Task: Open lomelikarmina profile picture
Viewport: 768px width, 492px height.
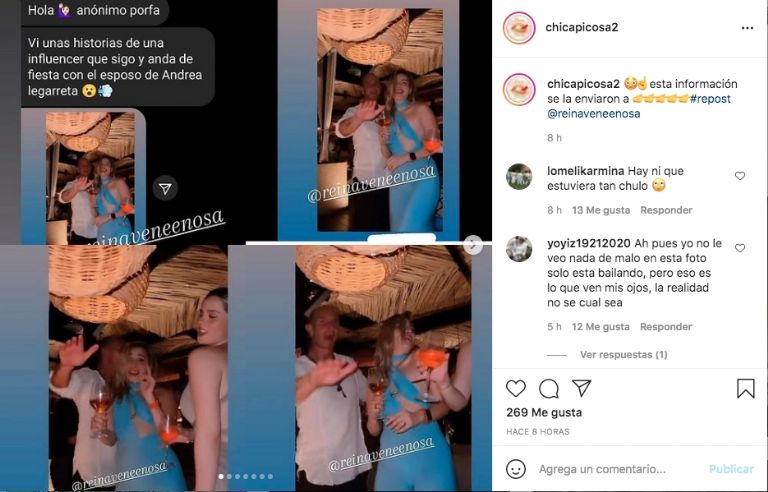Action: tap(519, 176)
